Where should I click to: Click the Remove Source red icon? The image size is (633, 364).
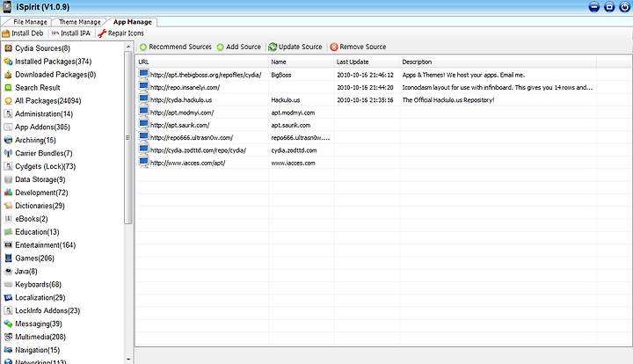[x=334, y=47]
